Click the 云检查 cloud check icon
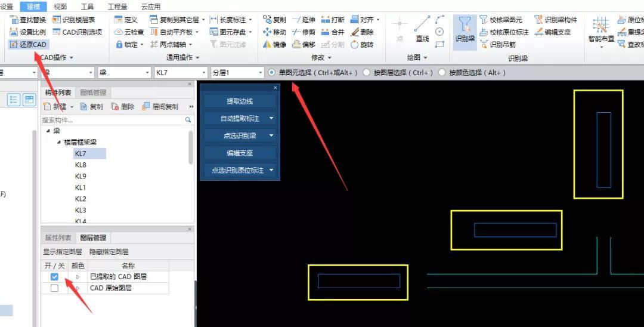The width and height of the screenshot is (644, 327). 119,32
